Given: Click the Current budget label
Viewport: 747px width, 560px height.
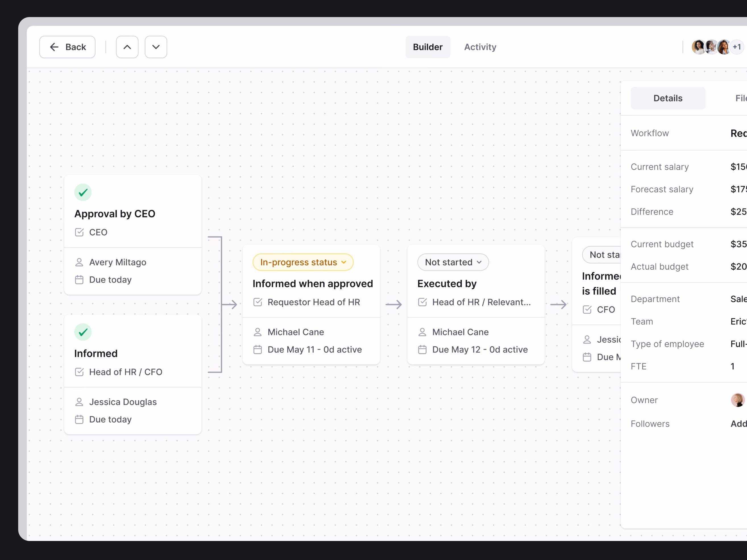Looking at the screenshot, I should pos(662,244).
